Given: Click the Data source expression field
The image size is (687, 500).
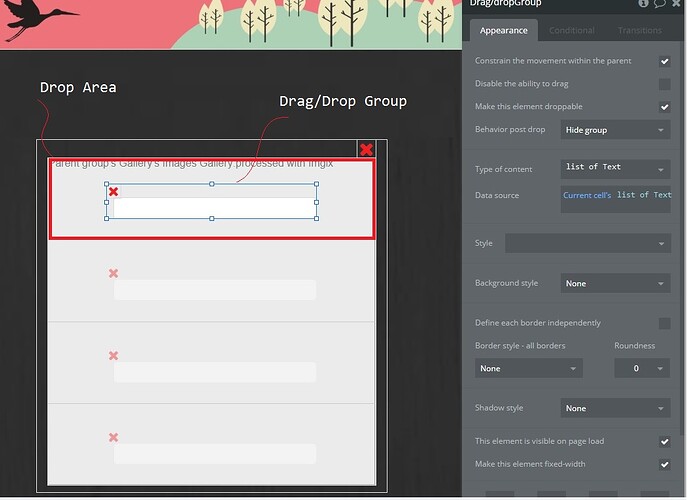Looking at the screenshot, I should [x=615, y=199].
